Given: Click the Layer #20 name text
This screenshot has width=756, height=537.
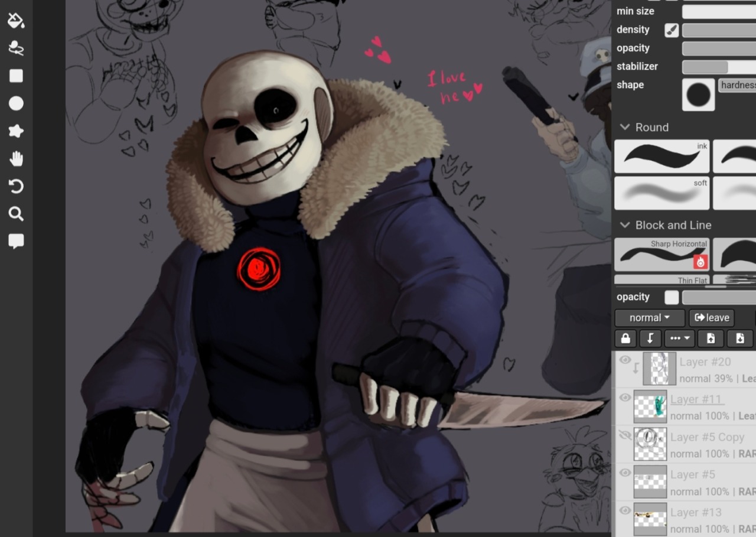Looking at the screenshot, I should pos(705,362).
